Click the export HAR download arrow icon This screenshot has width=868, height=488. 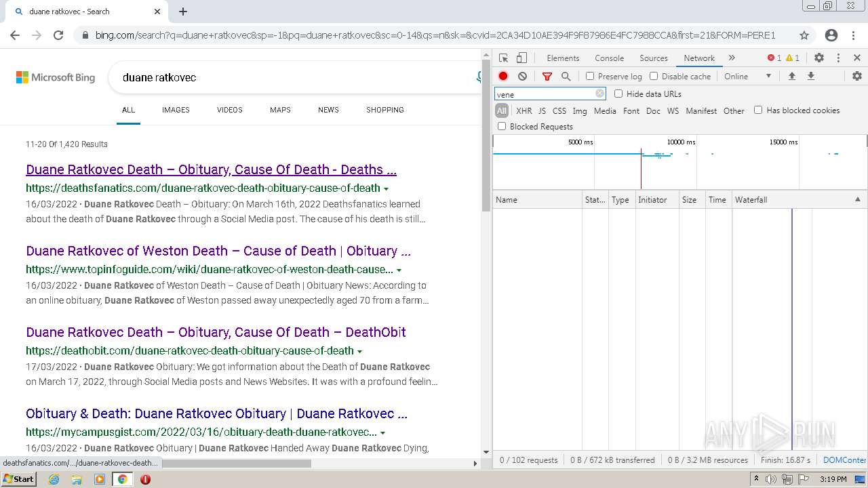tap(810, 77)
